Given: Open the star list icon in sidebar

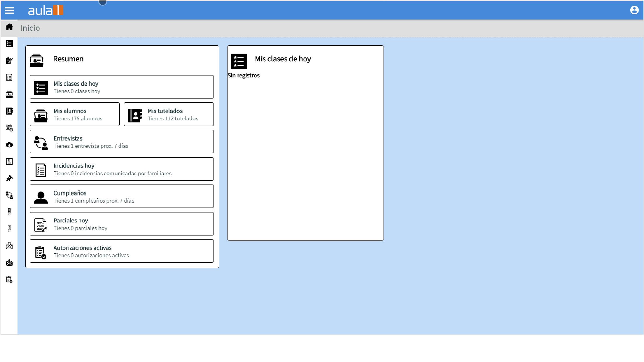Looking at the screenshot, I should [x=9, y=44].
